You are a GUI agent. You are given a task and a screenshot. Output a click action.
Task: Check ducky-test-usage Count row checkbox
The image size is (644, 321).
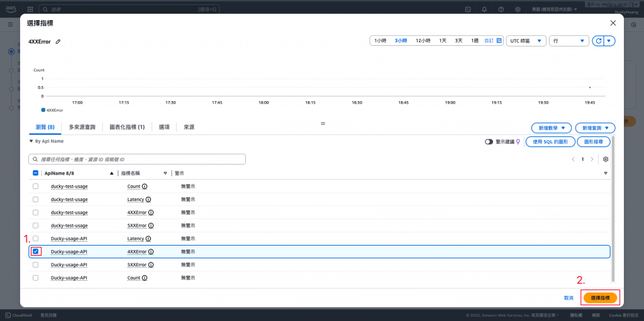coord(35,187)
